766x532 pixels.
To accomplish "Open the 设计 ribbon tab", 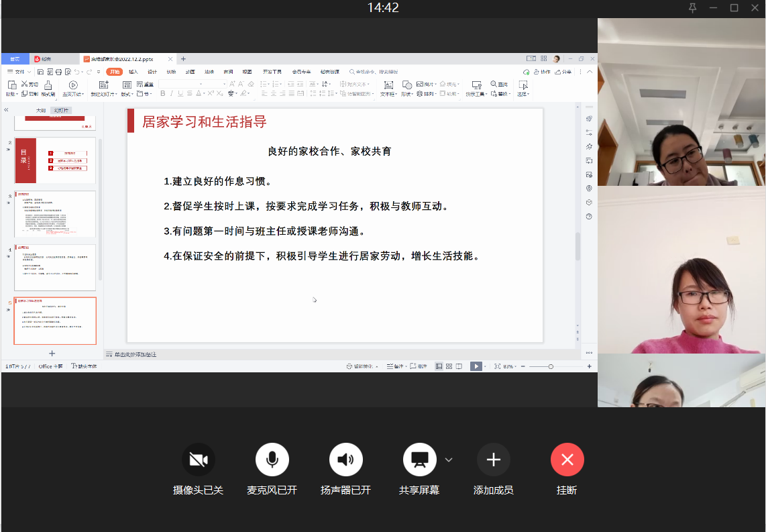I will (x=152, y=72).
